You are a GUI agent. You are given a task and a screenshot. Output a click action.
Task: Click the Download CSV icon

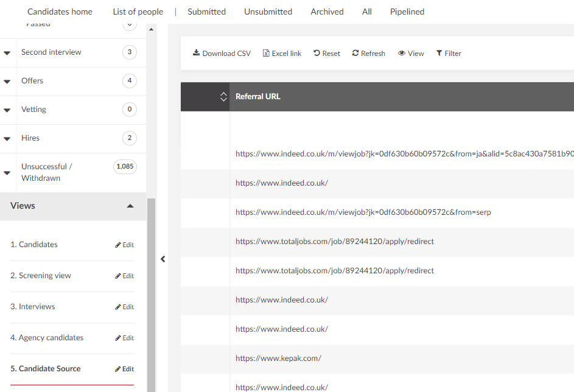tap(197, 53)
